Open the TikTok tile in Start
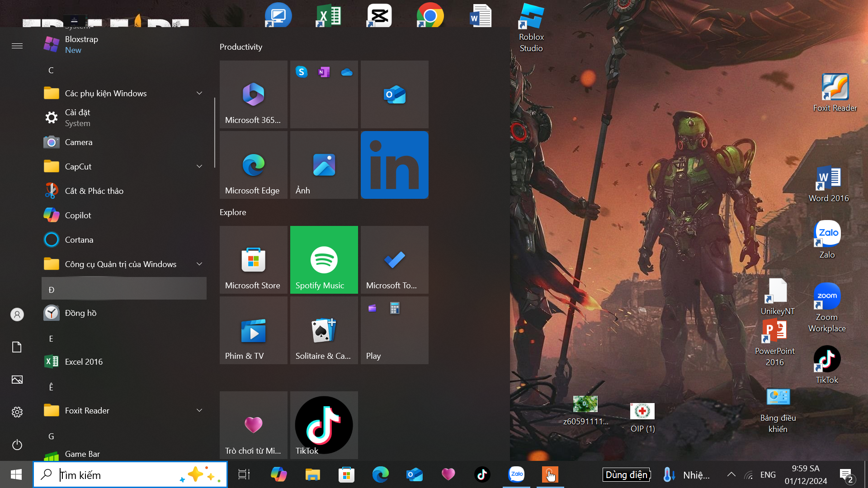868x488 pixels. tap(324, 425)
